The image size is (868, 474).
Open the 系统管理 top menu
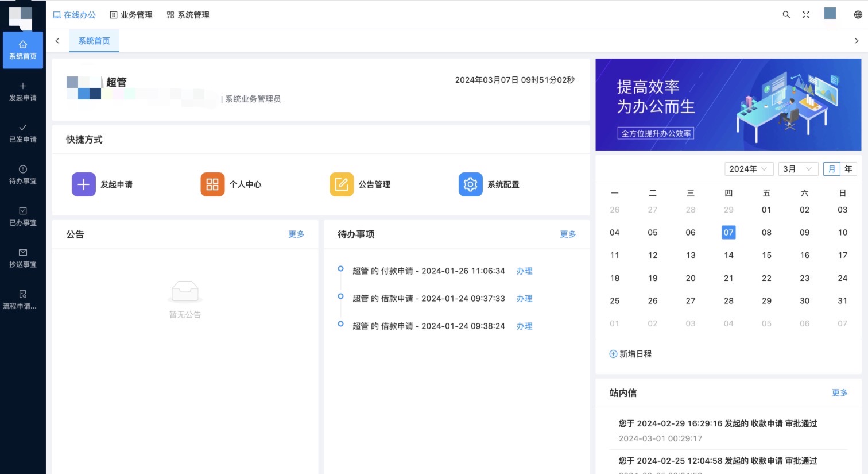click(x=188, y=15)
